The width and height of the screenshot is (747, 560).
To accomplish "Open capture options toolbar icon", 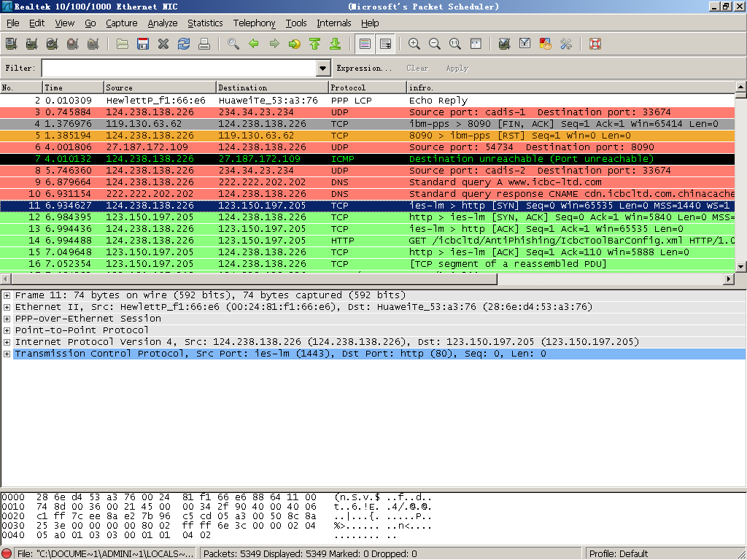I will point(32,44).
